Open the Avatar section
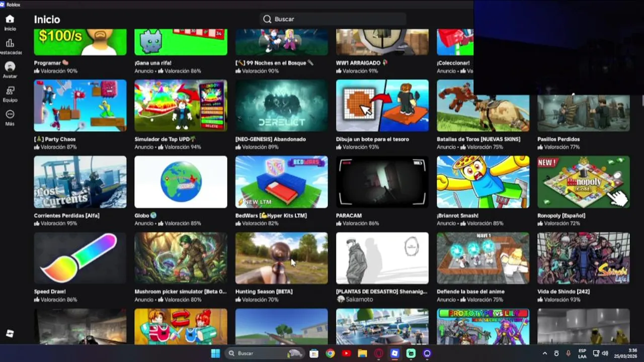The height and width of the screenshot is (362, 644). pos(10,70)
